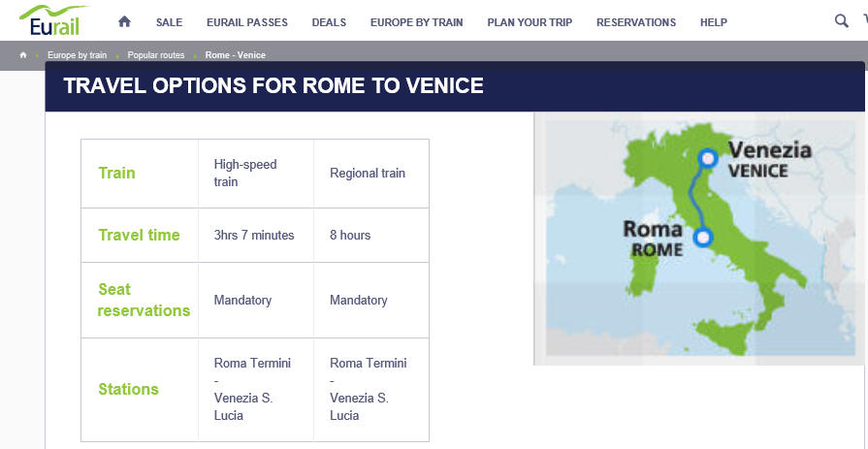Click the 'Roma ROME' map label
This screenshot has height=449, width=868.
coord(654,239)
